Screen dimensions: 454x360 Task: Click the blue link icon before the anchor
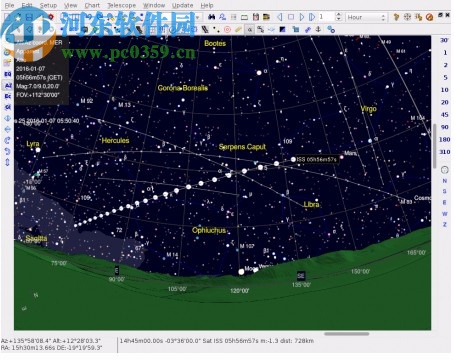[x=307, y=30]
